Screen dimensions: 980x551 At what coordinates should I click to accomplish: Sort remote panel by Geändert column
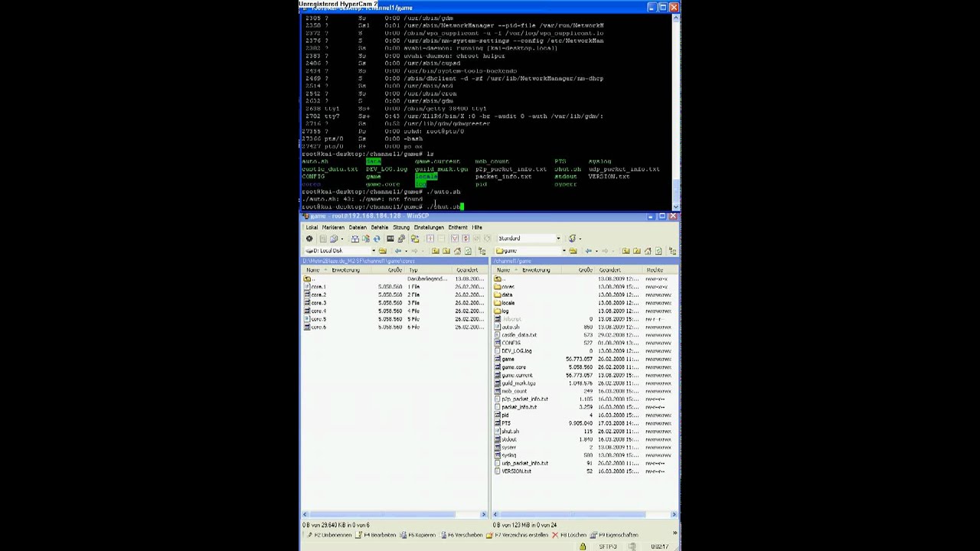pos(610,270)
